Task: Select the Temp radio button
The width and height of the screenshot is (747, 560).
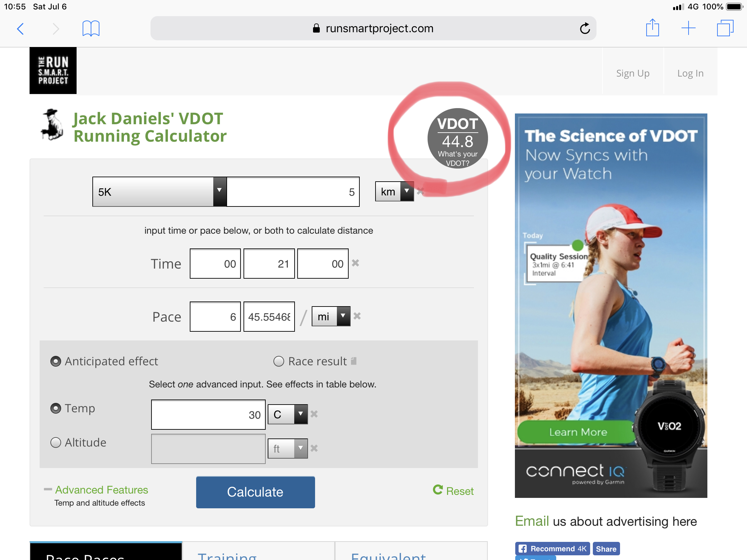Action: coord(56,408)
